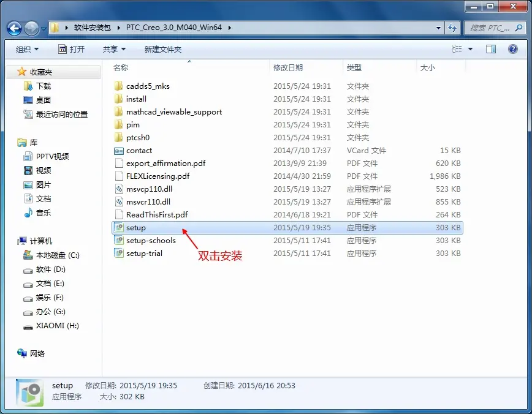Image resolution: width=532 pixels, height=414 pixels.
Task: Sort files by 修改日期 column header
Action: [x=288, y=68]
